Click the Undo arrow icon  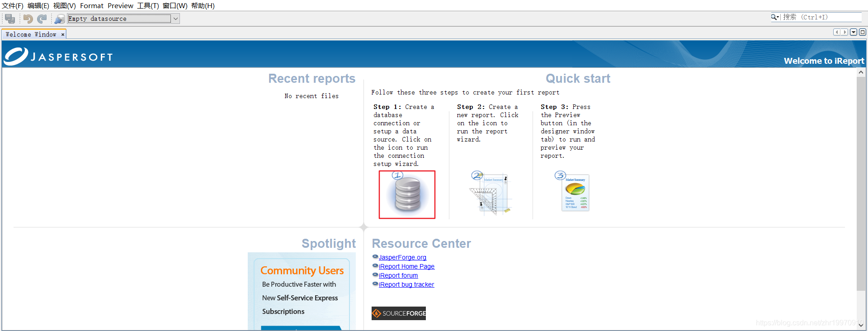pyautogui.click(x=28, y=19)
